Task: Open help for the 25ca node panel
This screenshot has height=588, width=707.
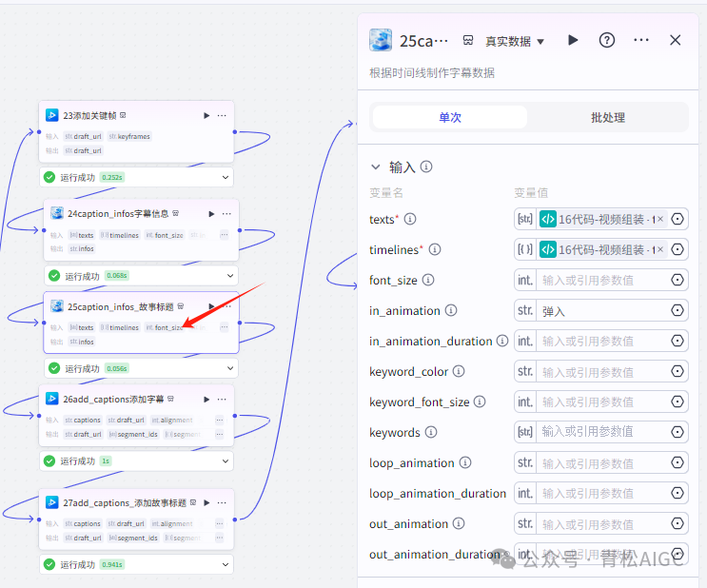Action: (x=607, y=40)
